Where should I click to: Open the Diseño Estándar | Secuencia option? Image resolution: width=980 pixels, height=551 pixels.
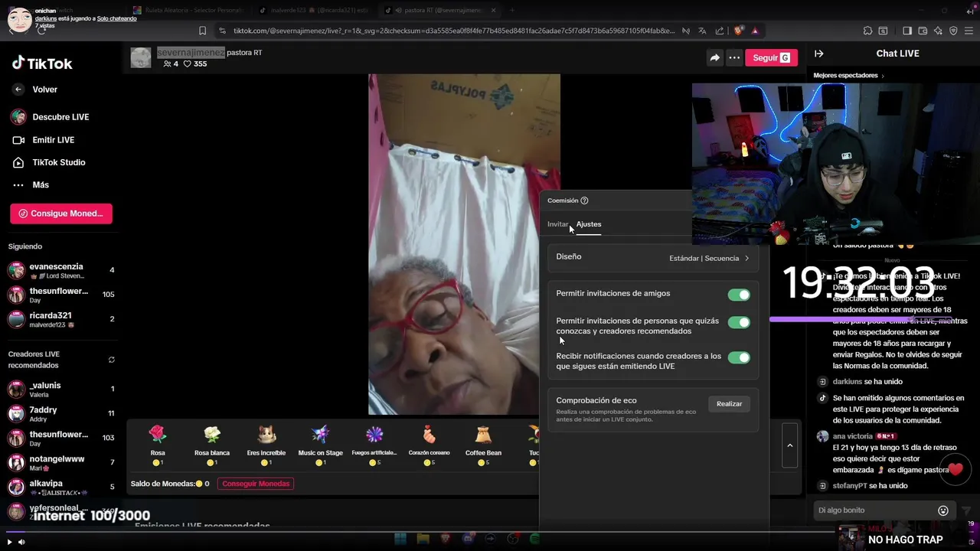pos(653,258)
